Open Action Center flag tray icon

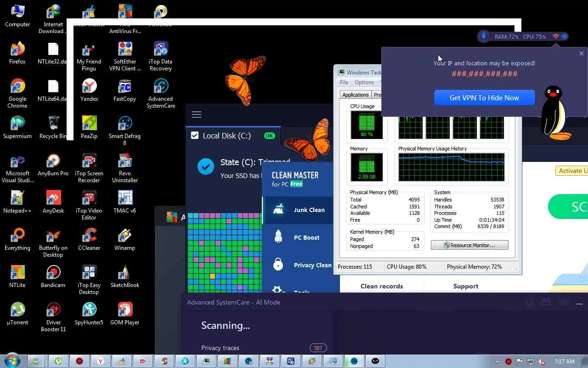click(520, 362)
